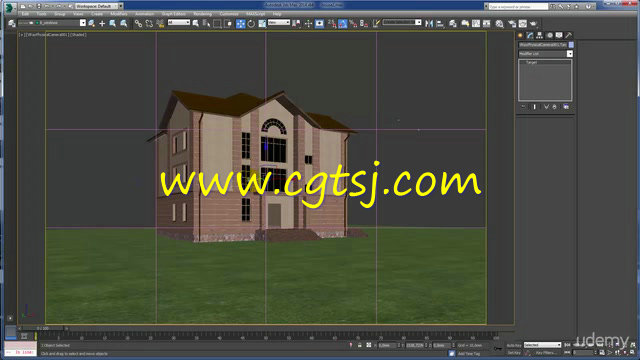Open the Curve Editor icon
Viewport: 640px width, 360px height.
click(476, 24)
